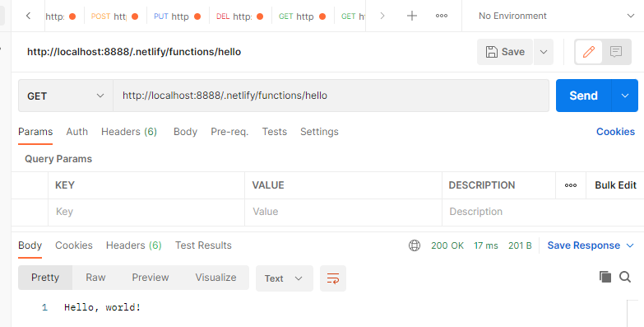Expand Save Response dropdown
Viewport: 644px width, 327px height.
(630, 245)
